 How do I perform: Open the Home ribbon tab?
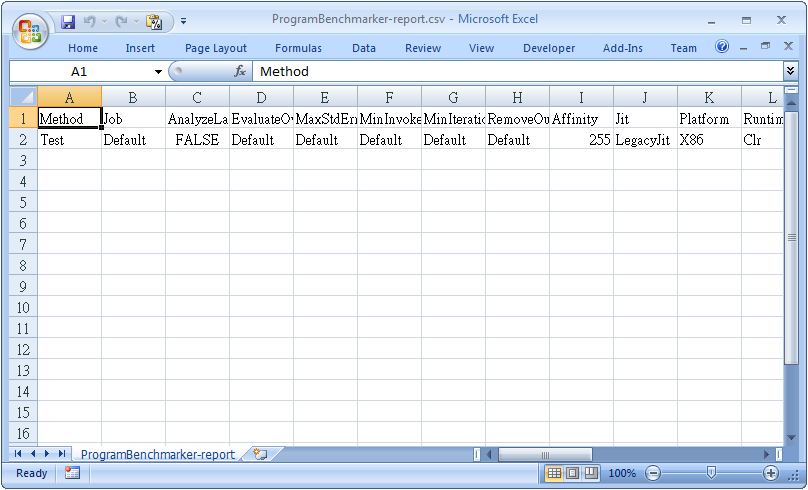(x=82, y=48)
